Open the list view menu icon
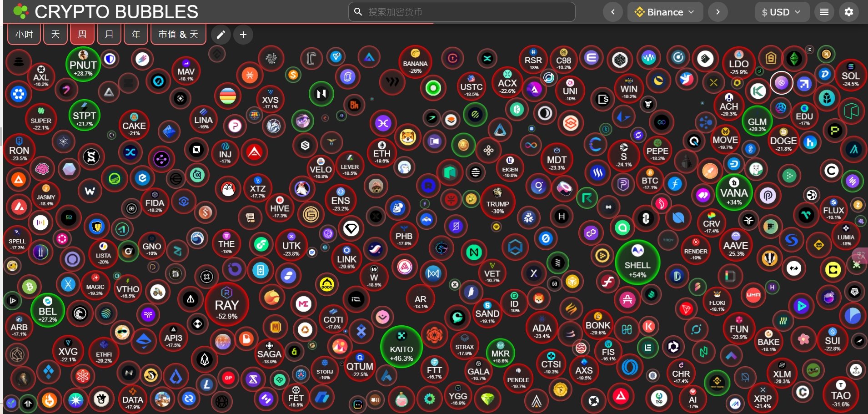The image size is (868, 414). click(x=824, y=12)
